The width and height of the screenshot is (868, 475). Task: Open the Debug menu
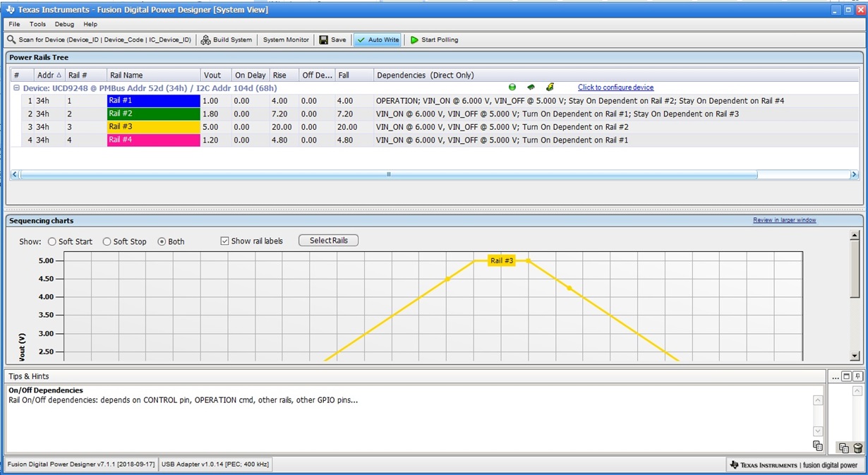[64, 24]
